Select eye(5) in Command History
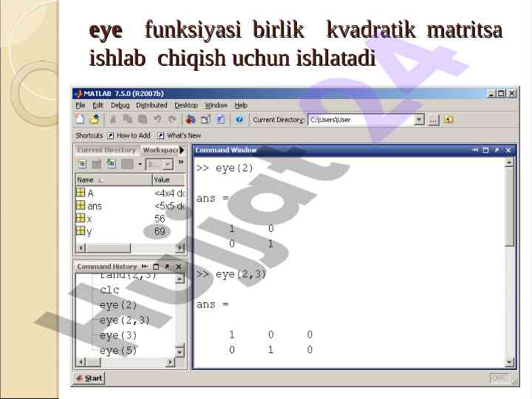The width and height of the screenshot is (532, 399). pyautogui.click(x=118, y=350)
